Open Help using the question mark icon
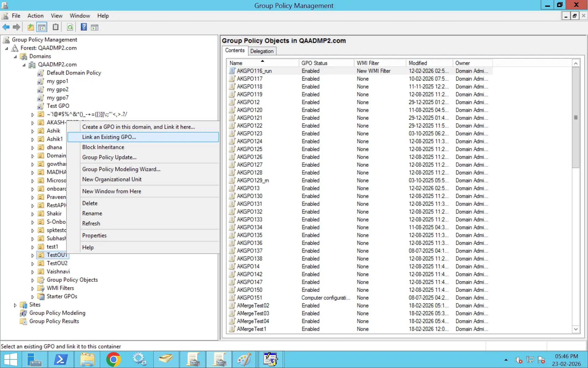This screenshot has width=588, height=368. tap(83, 27)
